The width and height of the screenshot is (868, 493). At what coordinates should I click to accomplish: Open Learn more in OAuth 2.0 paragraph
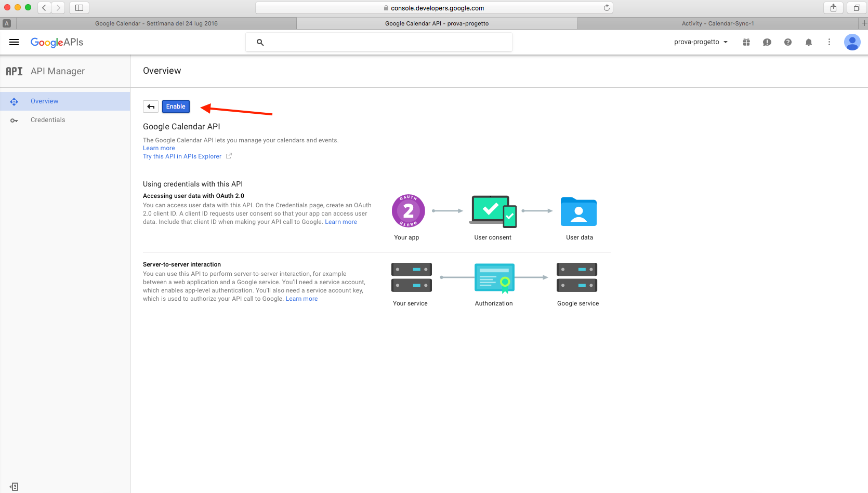pyautogui.click(x=341, y=222)
